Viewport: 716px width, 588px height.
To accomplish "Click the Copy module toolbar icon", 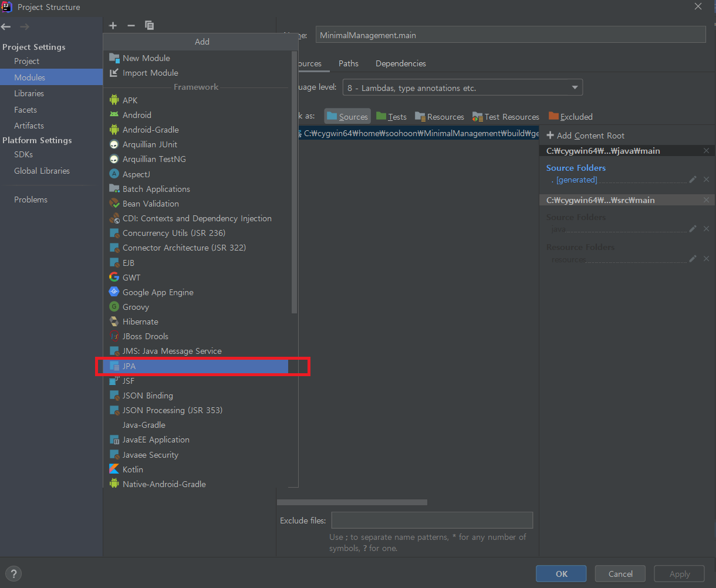I will pyautogui.click(x=149, y=25).
